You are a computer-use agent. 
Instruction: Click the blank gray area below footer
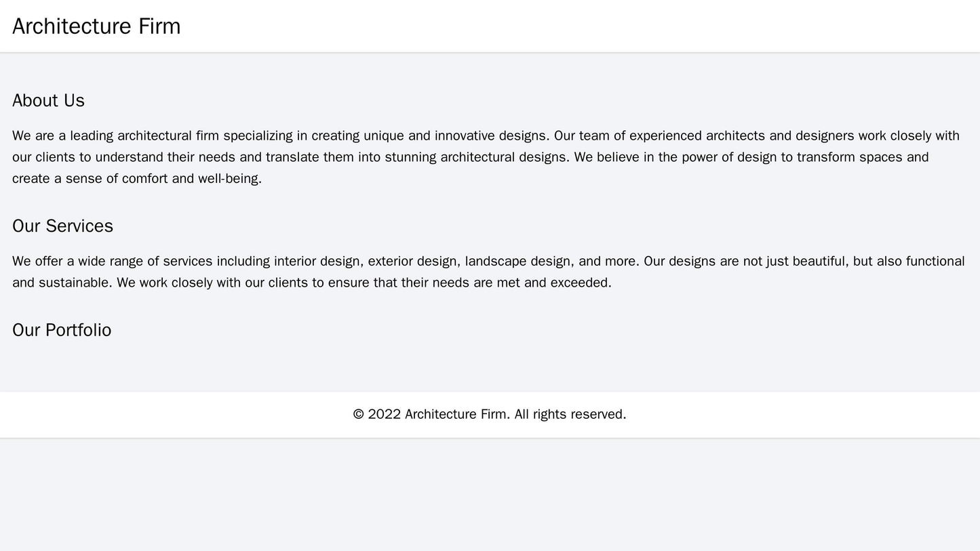tap(490, 495)
